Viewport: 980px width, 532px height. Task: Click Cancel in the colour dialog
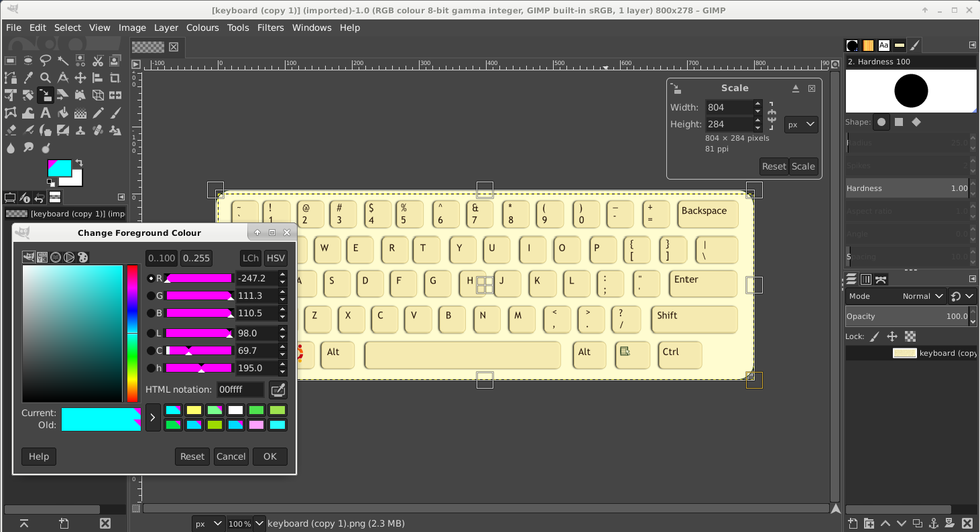pyautogui.click(x=231, y=456)
